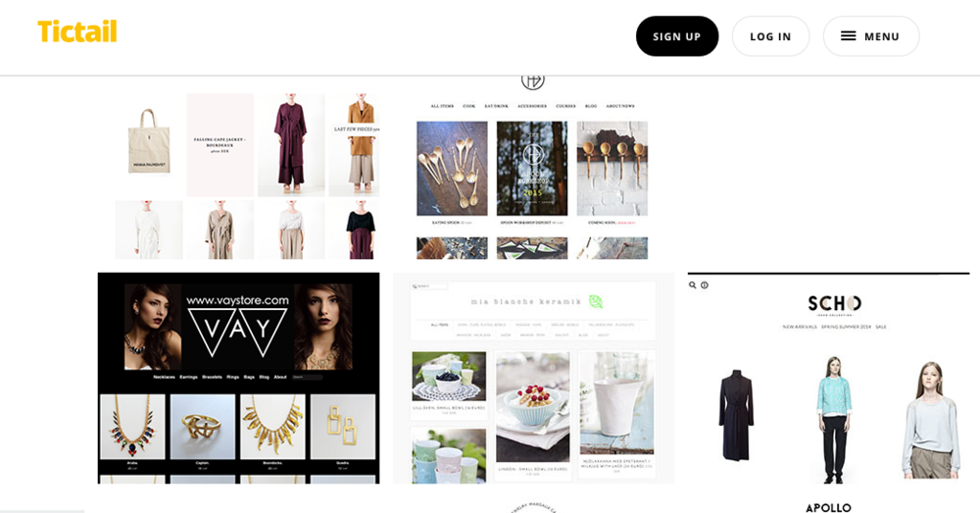
Task: Open the gold square earrings product
Action: [342, 427]
